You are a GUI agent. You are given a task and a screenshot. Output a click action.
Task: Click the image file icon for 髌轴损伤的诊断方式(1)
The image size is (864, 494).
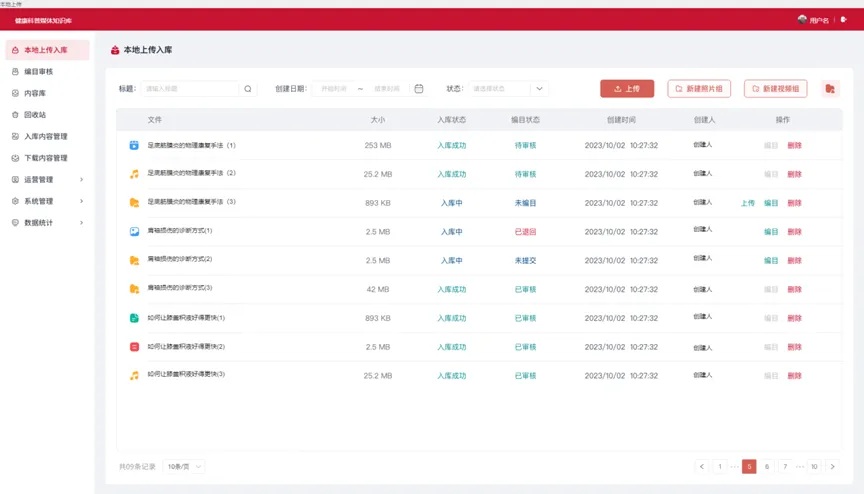pos(134,231)
